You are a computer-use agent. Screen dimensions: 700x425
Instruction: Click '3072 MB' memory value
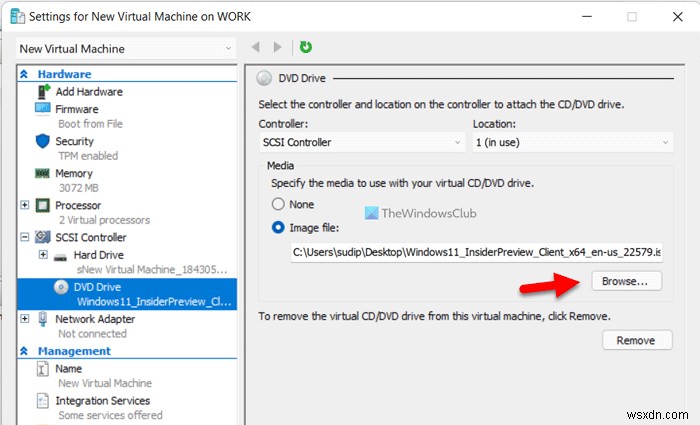coord(79,188)
